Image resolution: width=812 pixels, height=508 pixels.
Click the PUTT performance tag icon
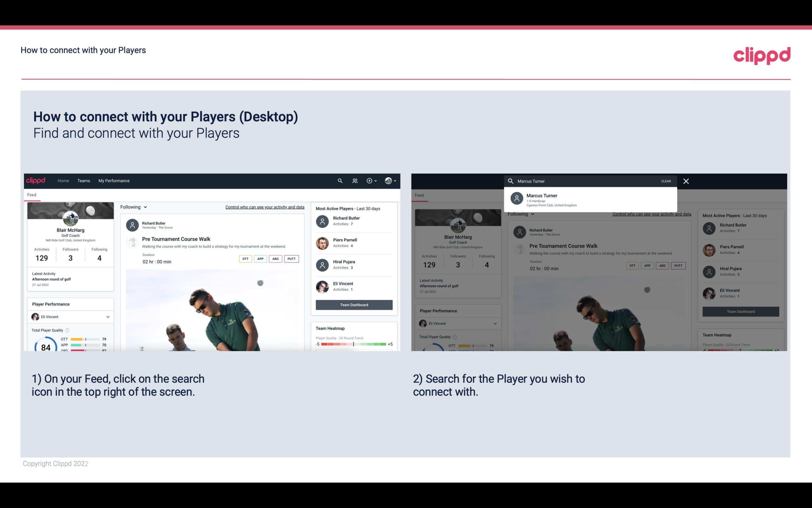(292, 259)
